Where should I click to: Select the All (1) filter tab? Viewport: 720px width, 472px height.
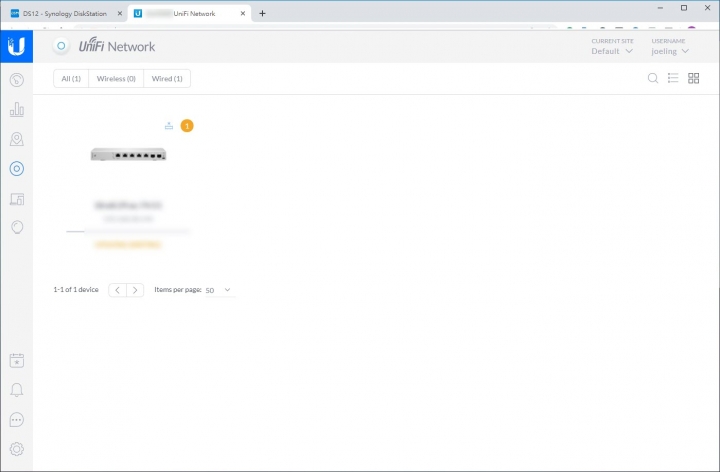71,79
